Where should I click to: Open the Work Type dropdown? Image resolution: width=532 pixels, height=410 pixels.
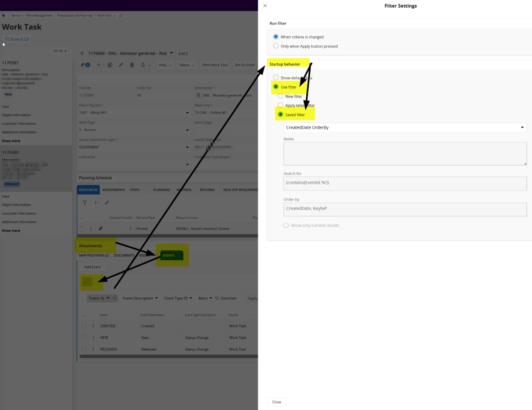[187, 130]
